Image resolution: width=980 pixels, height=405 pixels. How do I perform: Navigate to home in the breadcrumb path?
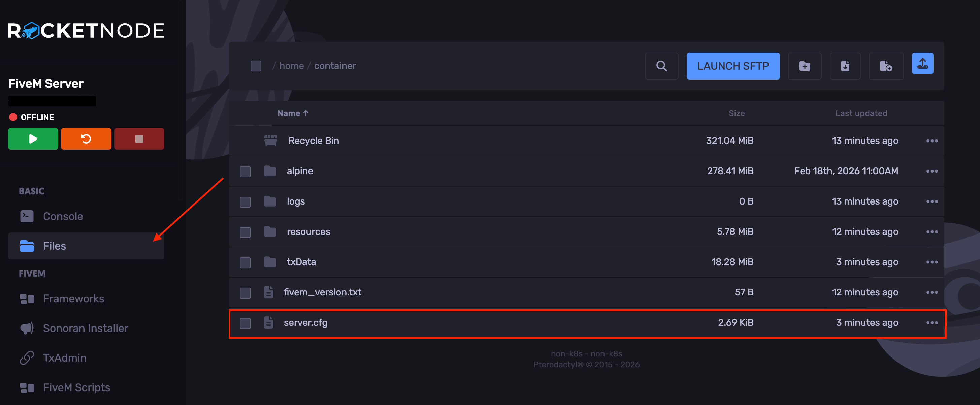[291, 66]
